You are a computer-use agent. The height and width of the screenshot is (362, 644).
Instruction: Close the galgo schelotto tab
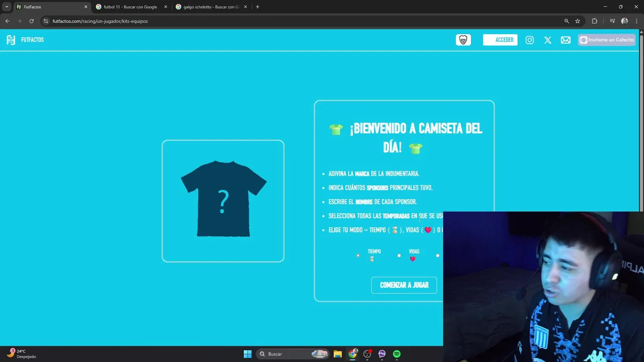tap(246, 7)
